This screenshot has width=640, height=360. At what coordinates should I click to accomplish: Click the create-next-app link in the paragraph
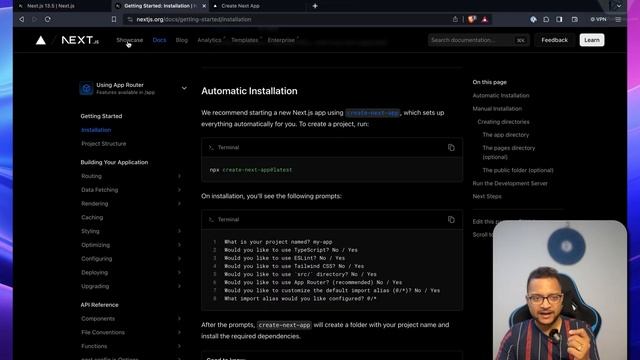372,113
